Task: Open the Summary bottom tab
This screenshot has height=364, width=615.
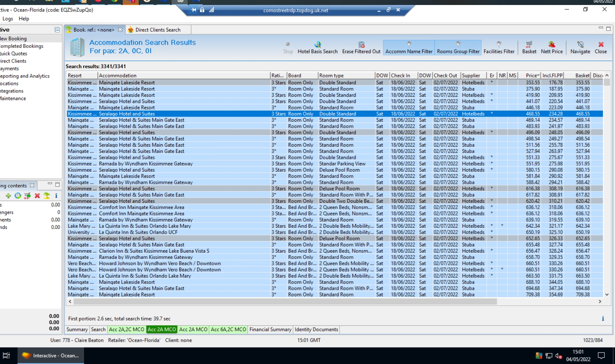Action: pos(77,329)
